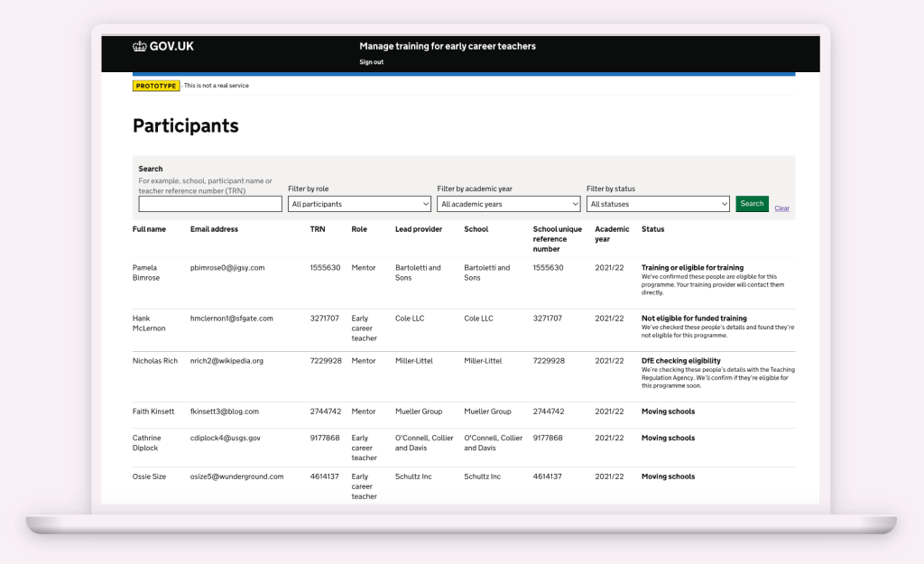
Task: Click the yellow PROTOTYPE tag
Action: (x=156, y=86)
